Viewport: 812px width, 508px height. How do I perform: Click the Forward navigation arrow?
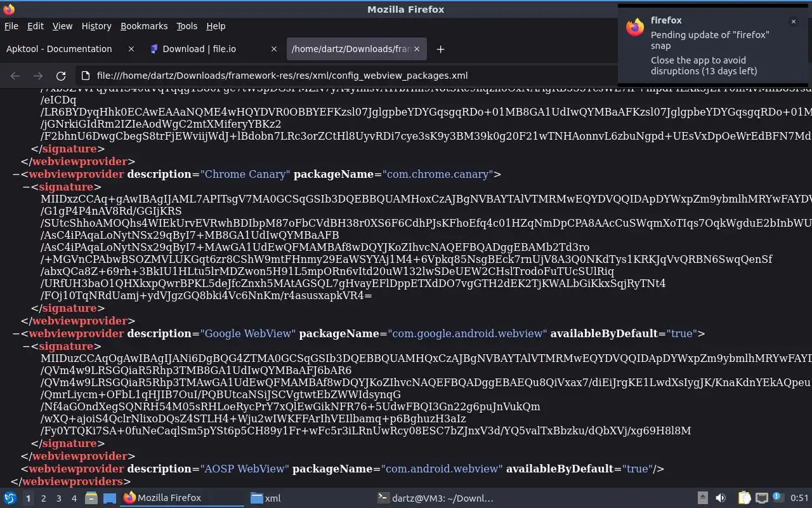pyautogui.click(x=38, y=76)
